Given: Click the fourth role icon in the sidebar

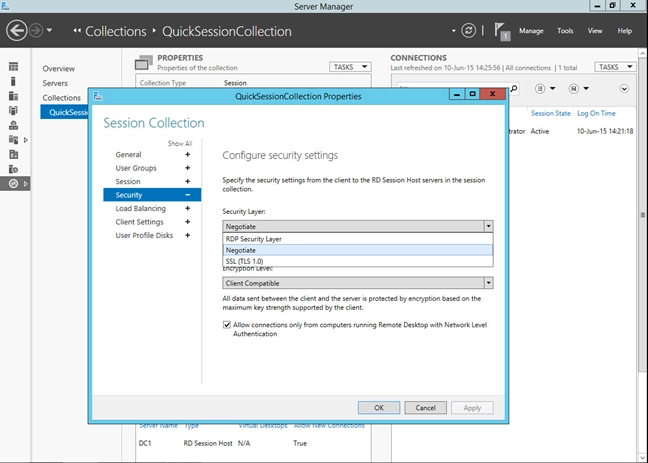Looking at the screenshot, I should coord(13,110).
